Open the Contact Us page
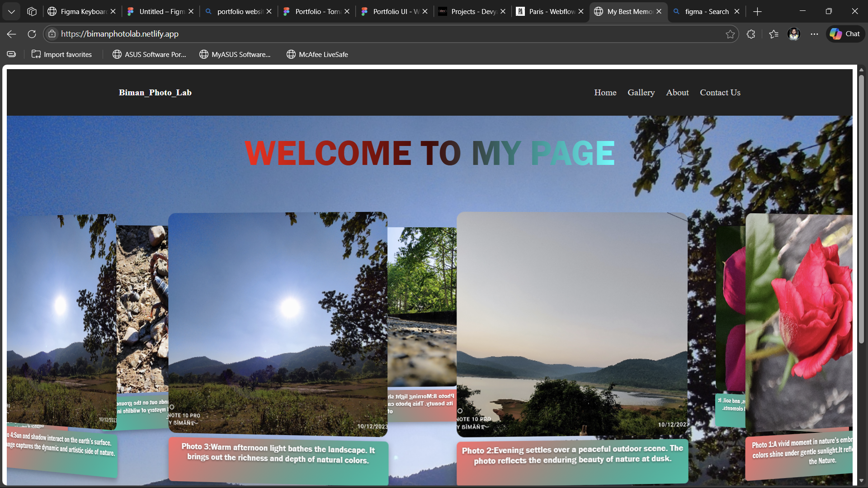Viewport: 868px width, 488px height. [x=720, y=92]
